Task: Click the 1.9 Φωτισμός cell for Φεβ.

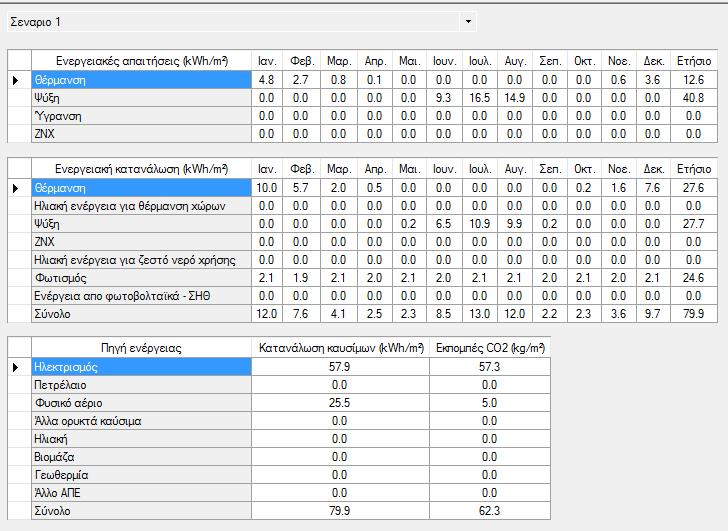Action: click(301, 278)
